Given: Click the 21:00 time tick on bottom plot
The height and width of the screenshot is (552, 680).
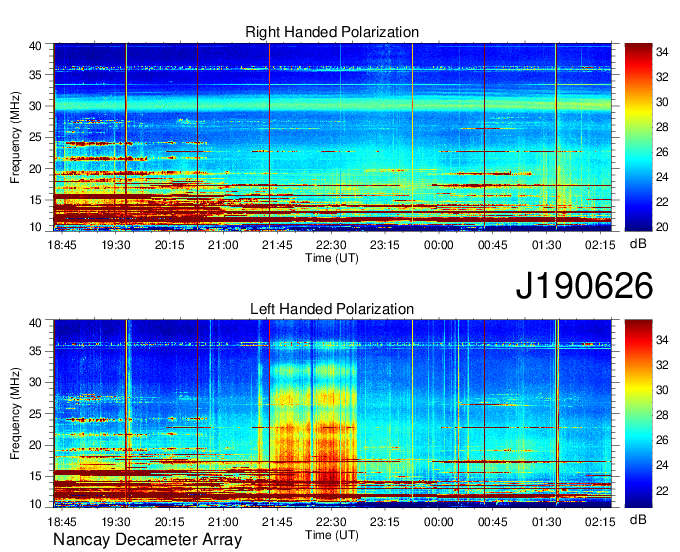Looking at the screenshot, I should [x=223, y=522].
